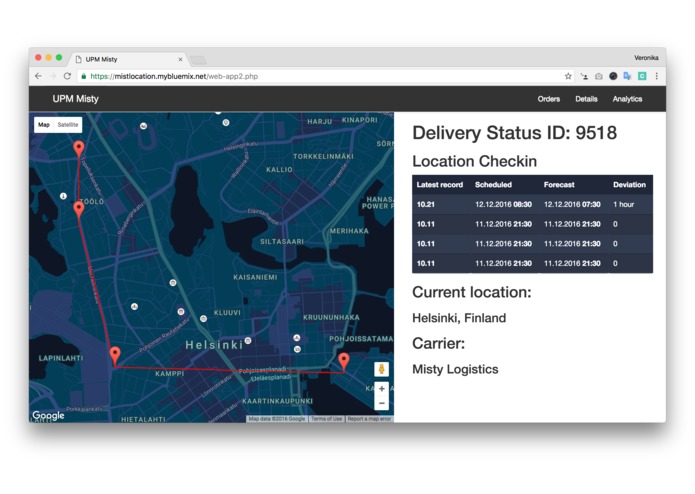Click the 10.21 record cell
This screenshot has height=494, width=695.
point(425,204)
